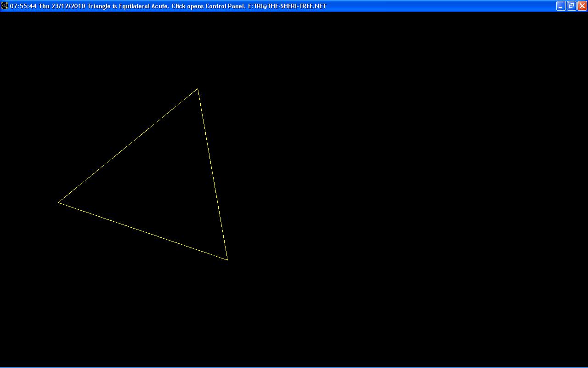
Task: Restore down the triangle window
Action: click(x=571, y=6)
